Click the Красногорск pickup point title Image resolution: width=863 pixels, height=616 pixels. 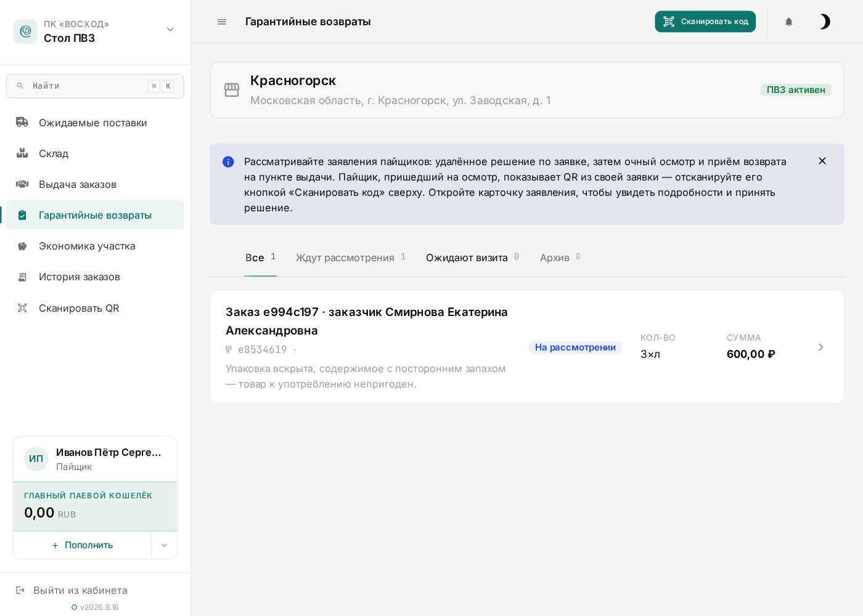pyautogui.click(x=293, y=81)
